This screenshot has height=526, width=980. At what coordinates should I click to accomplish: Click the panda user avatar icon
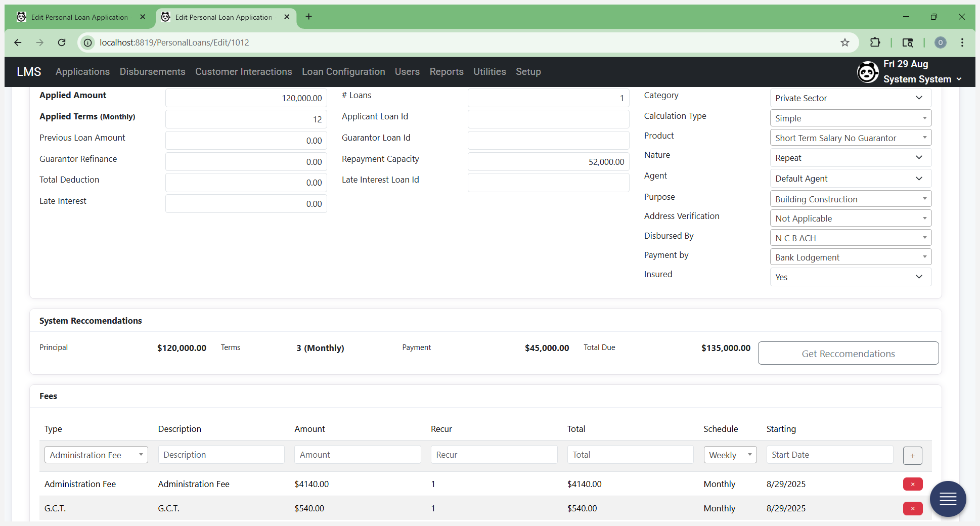(x=868, y=72)
